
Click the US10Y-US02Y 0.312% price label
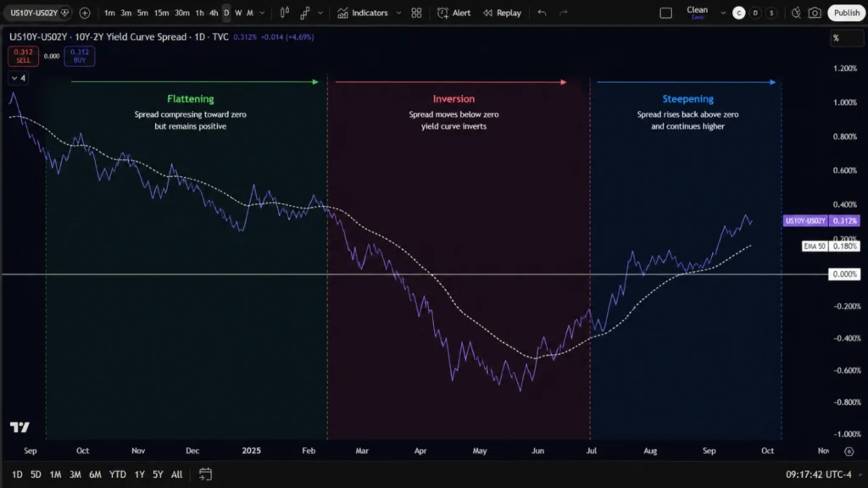(821, 221)
